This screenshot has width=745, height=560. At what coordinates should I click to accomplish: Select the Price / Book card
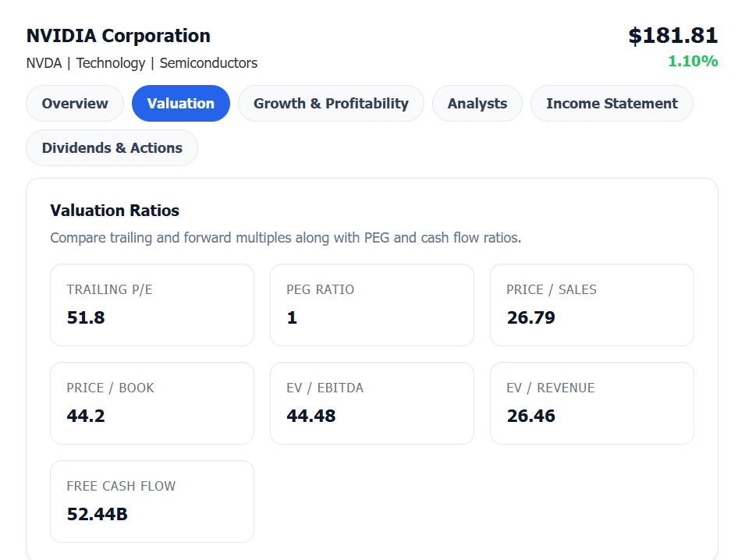point(152,403)
